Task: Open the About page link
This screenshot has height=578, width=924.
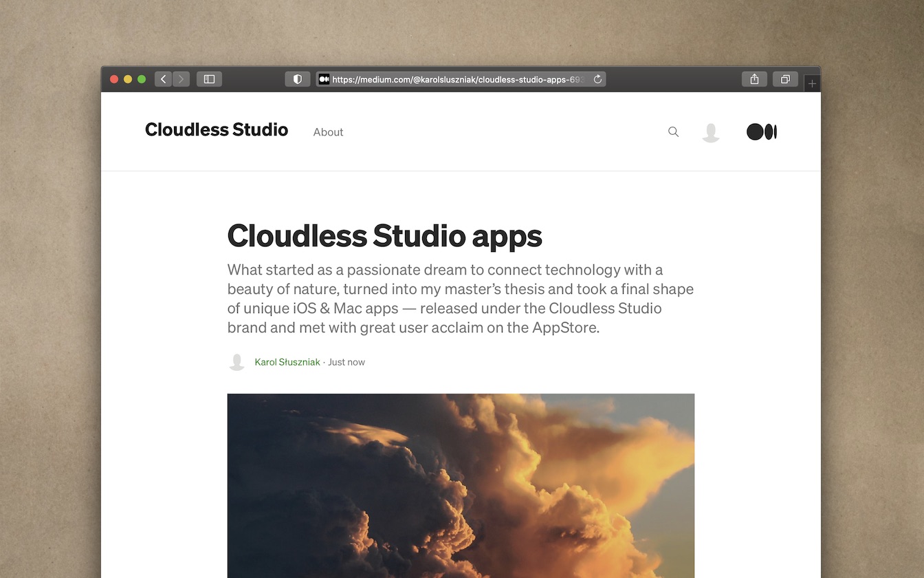Action: coord(328,132)
